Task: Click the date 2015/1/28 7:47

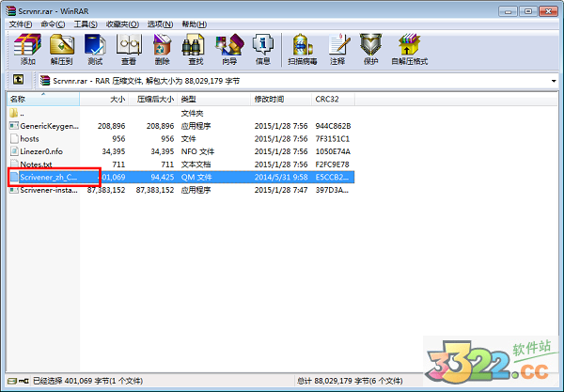Action: pos(281,190)
